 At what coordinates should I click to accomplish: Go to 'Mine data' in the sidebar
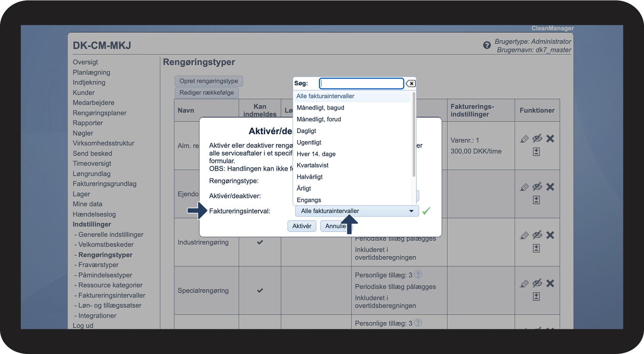point(87,204)
